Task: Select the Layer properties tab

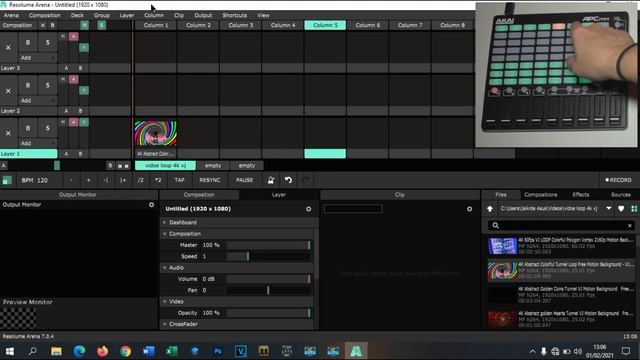Action: pyautogui.click(x=279, y=195)
